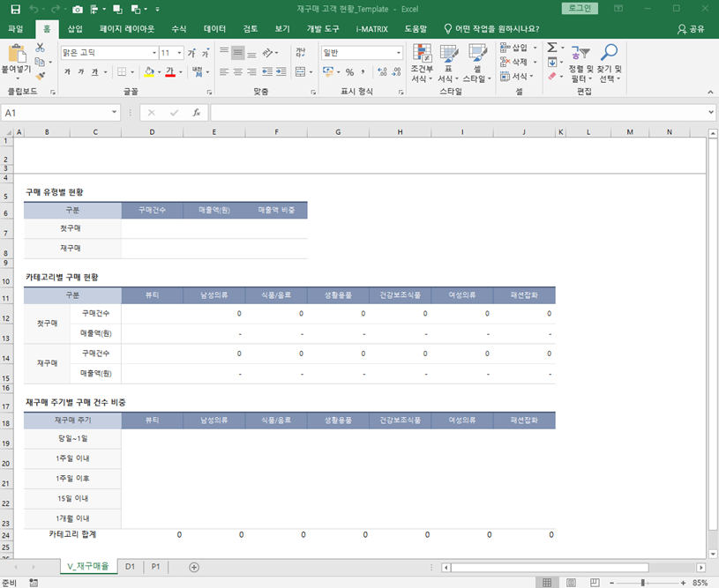Open the 삽입 ribbon tab
719x588 pixels.
pyautogui.click(x=76, y=28)
